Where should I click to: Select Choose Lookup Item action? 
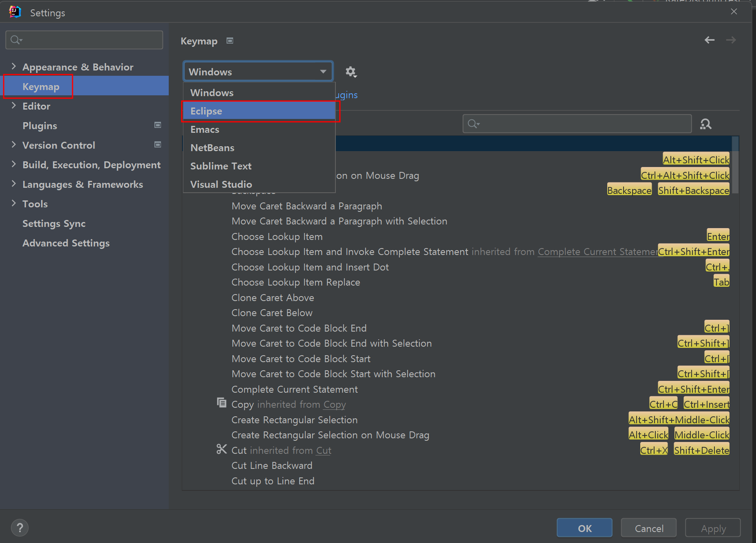[x=277, y=237]
